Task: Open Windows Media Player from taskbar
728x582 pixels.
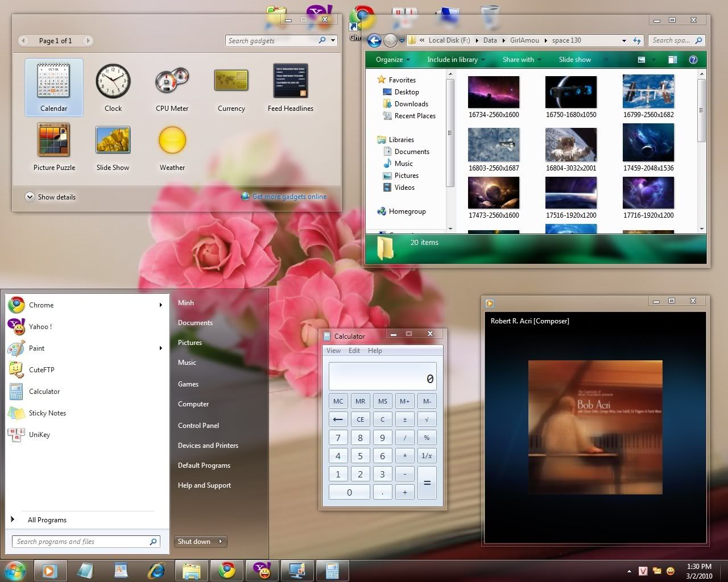Action: 50,571
